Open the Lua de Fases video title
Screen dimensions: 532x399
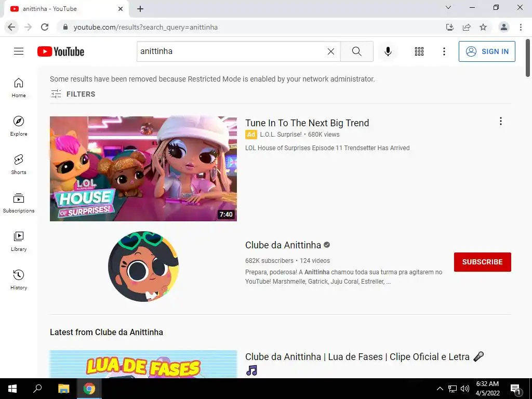[x=364, y=363]
